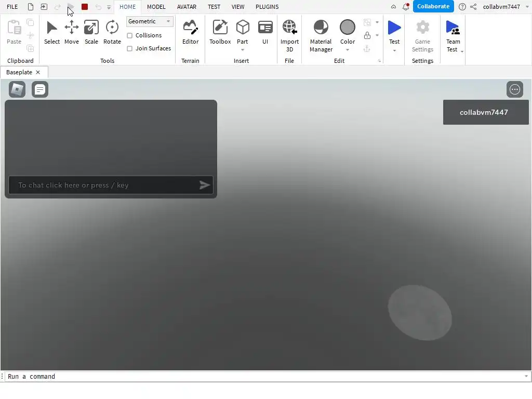Activate the Move tool
Viewport: 532px width, 399px height.
click(72, 33)
